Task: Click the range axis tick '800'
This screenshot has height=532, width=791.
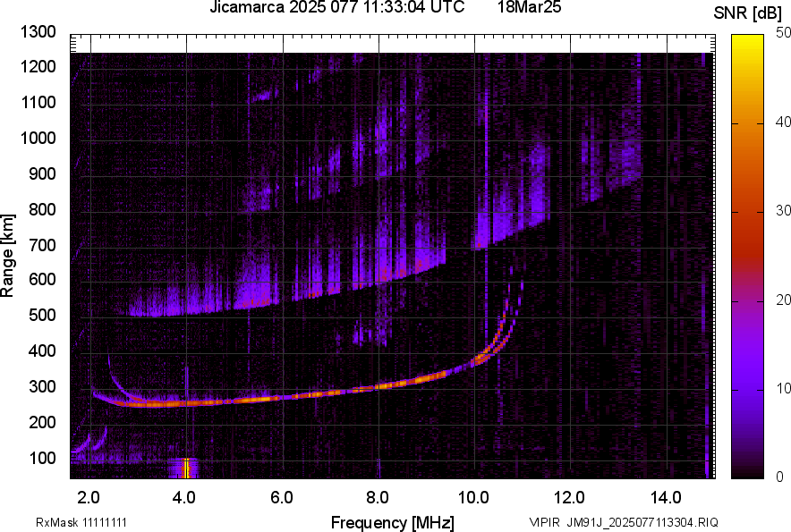Action: (43, 209)
